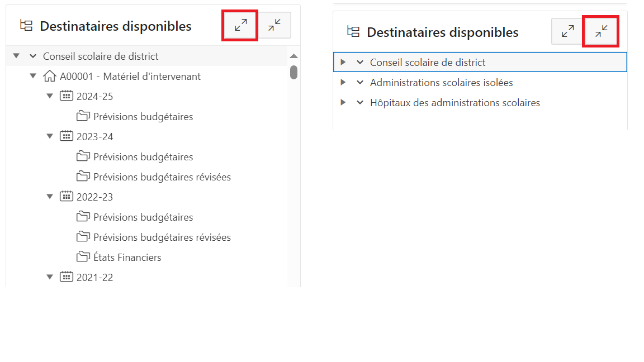Click the folder icon of Prévisions budgétaires under 2024-25
This screenshot has width=644, height=362.
pyautogui.click(x=83, y=116)
